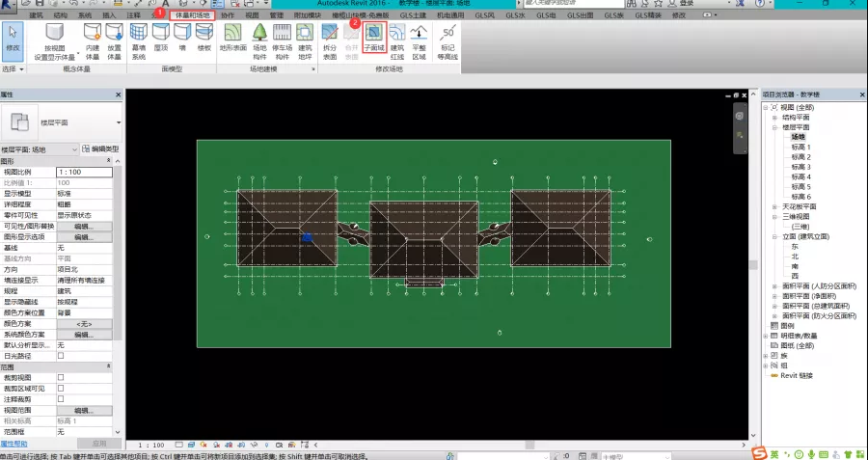868x460 pixels.
Task: Open the 建筑 ribbon tab
Action: [37, 16]
